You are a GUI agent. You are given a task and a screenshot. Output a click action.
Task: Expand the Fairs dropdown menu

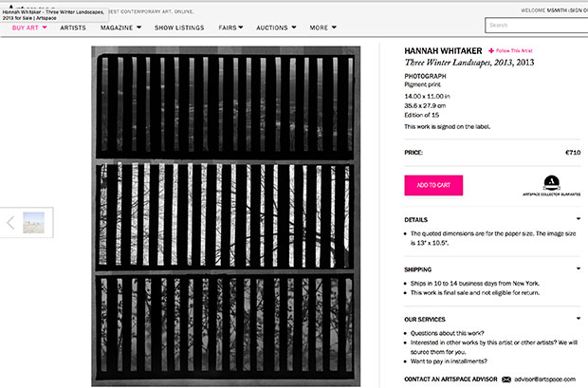tap(230, 28)
